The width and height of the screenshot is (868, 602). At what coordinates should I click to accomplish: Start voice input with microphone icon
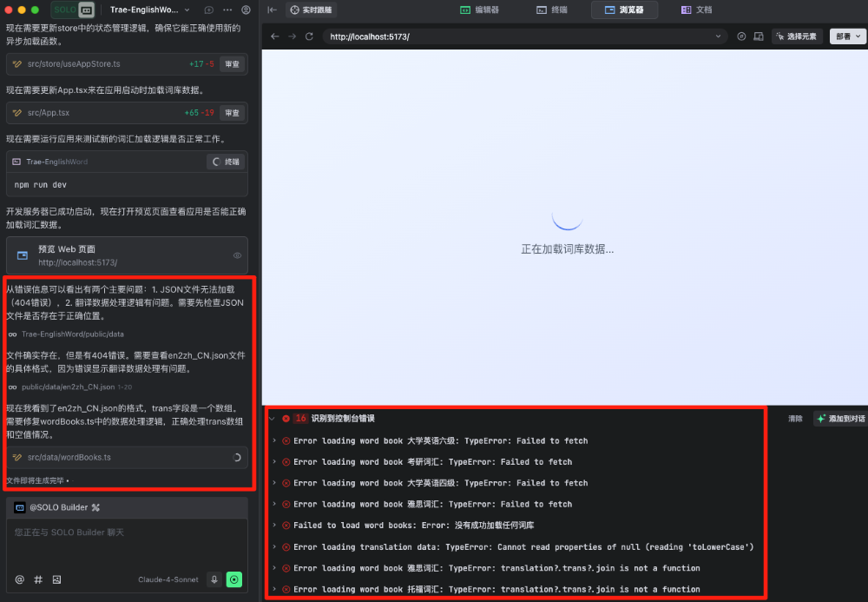[x=214, y=579]
